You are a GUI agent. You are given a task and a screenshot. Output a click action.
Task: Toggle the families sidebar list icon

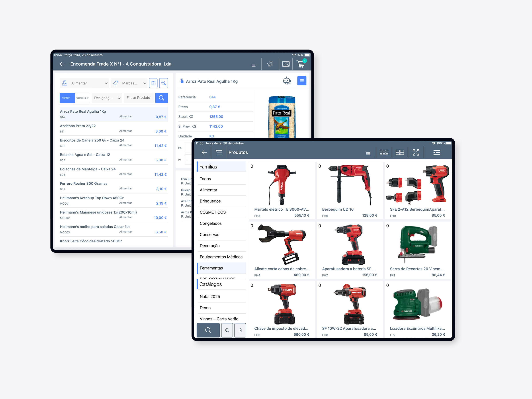[219, 152]
